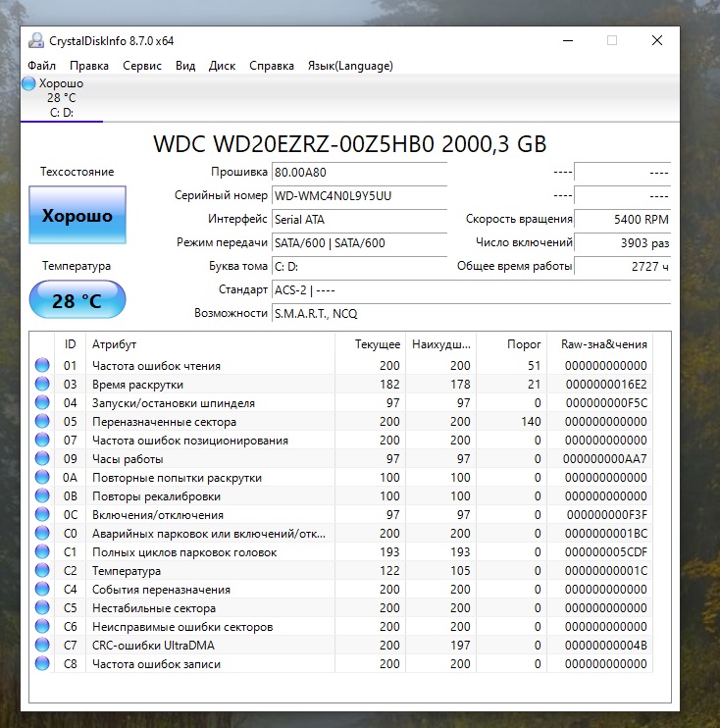Viewport: 720px width, 728px height.
Task: Open the Вид menu
Action: [185, 66]
